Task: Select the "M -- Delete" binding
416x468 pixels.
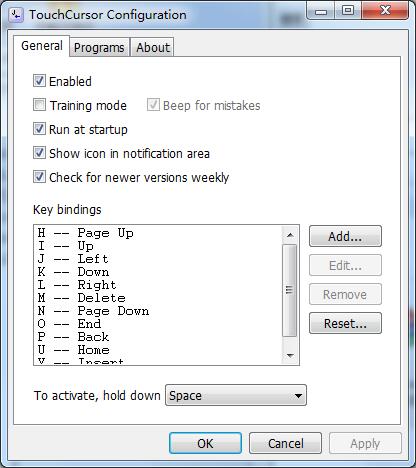Action: click(x=157, y=298)
